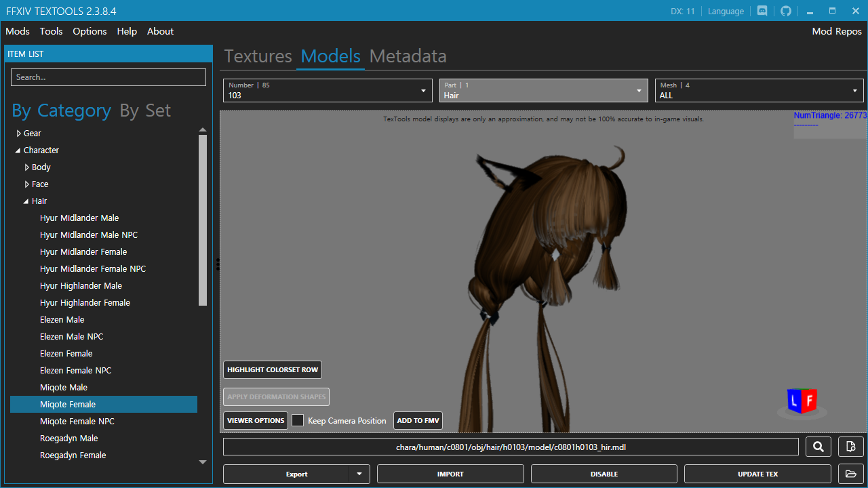This screenshot has width=868, height=488.
Task: Select Hyur Highlander Female
Action: pos(85,303)
